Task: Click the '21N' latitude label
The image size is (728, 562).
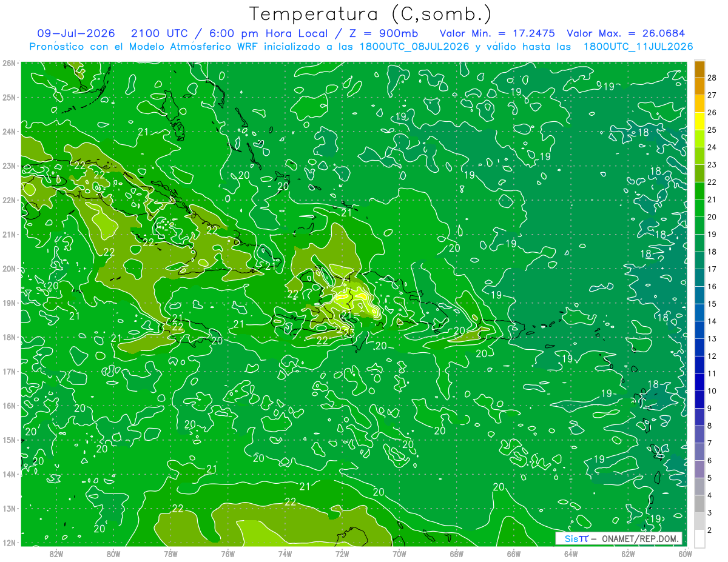Action: coord(9,234)
